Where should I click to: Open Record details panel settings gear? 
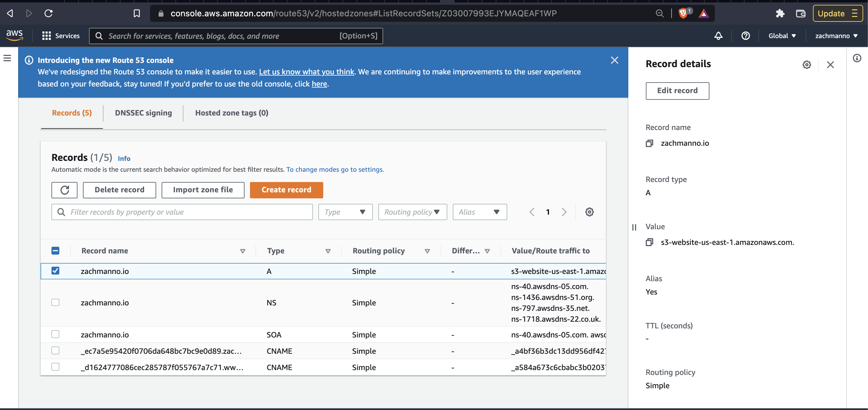tap(806, 65)
